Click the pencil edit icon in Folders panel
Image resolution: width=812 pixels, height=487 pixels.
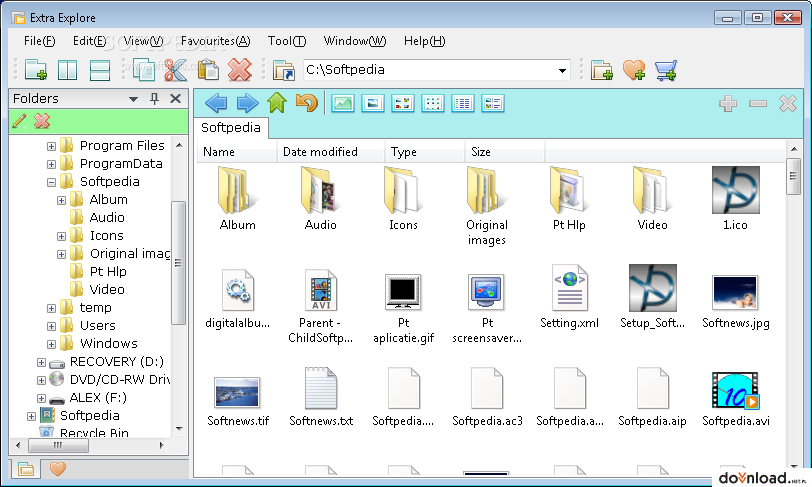[20, 121]
